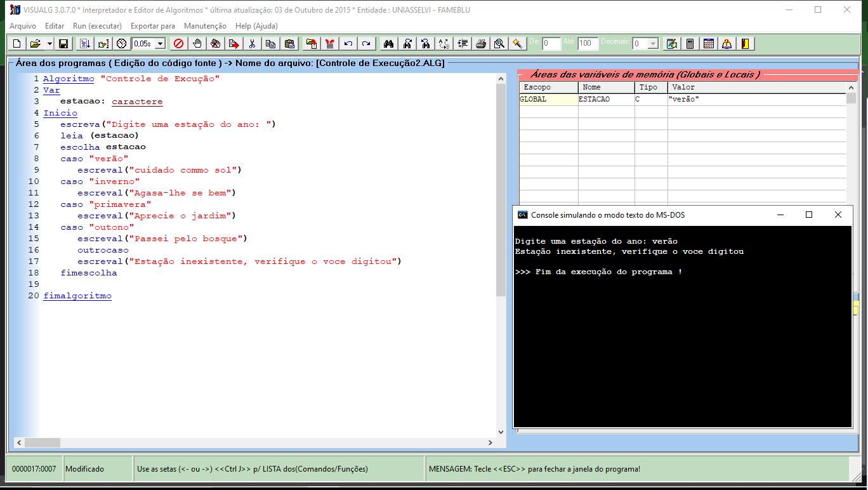The width and height of the screenshot is (868, 490).
Task: Click the code editor horizontal scrollbar thumb
Action: point(42,442)
